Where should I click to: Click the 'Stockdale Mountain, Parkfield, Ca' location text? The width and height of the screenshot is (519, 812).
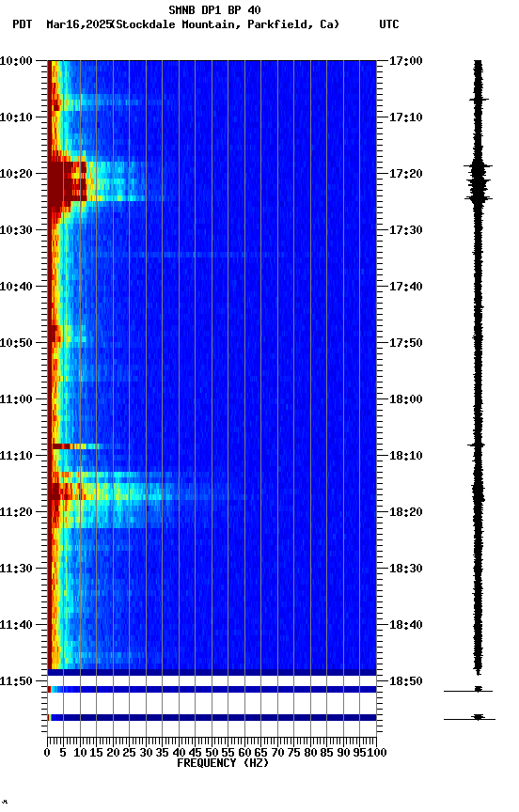[226, 24]
